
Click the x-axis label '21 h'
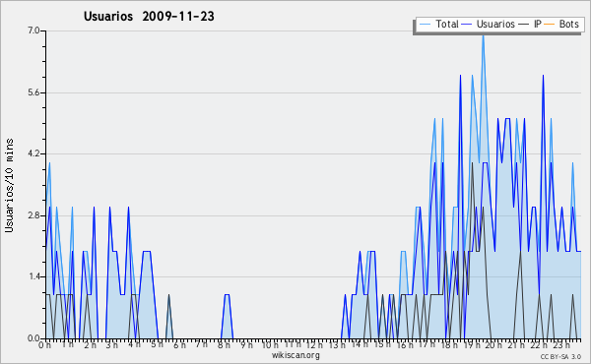pos(516,345)
